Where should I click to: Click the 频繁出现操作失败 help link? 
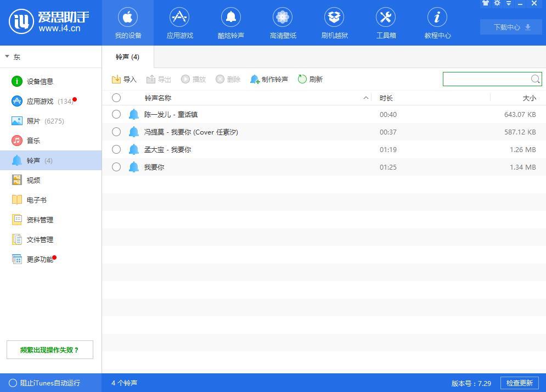[49, 350]
